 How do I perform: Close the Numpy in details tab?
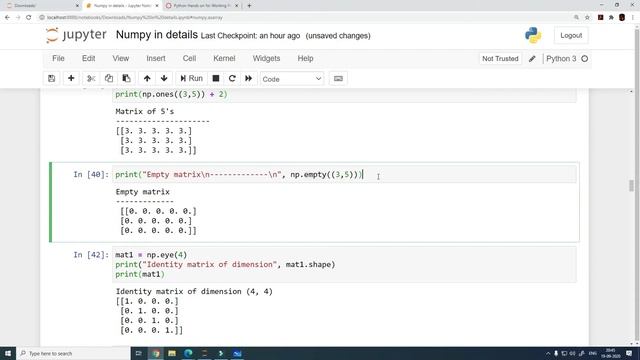pyautogui.click(x=157, y=6)
